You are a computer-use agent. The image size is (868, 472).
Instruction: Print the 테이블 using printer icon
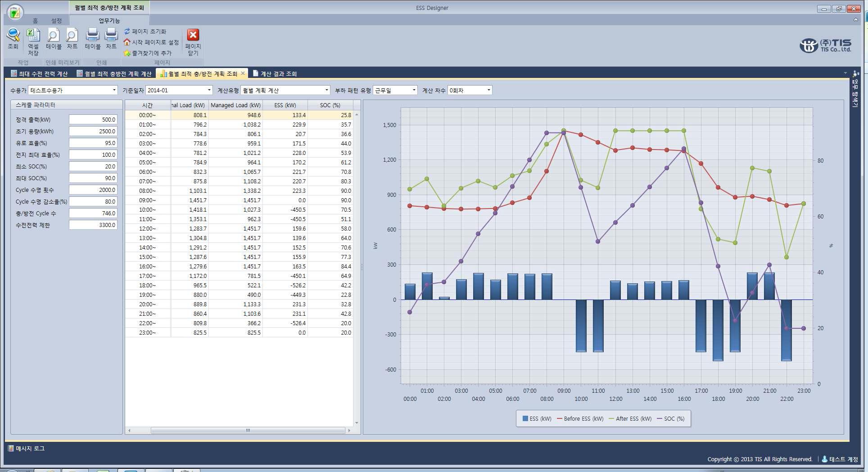point(93,35)
